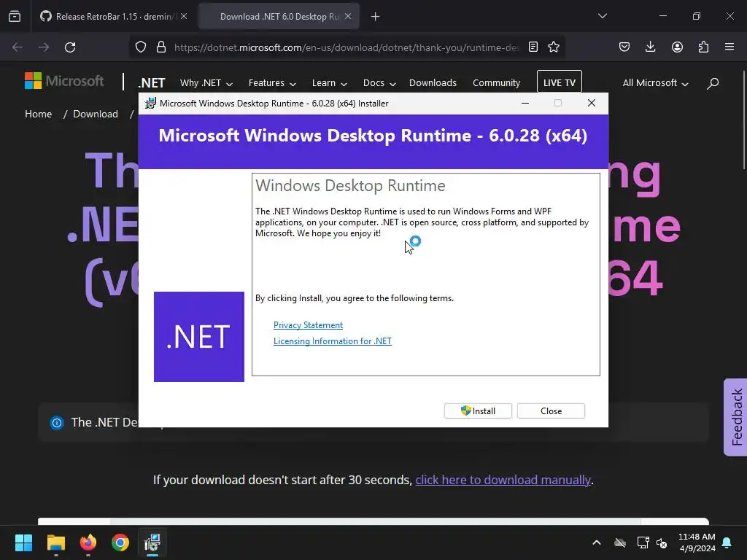Image resolution: width=747 pixels, height=560 pixels.
Task: Save page to Pocket
Action: point(624,47)
